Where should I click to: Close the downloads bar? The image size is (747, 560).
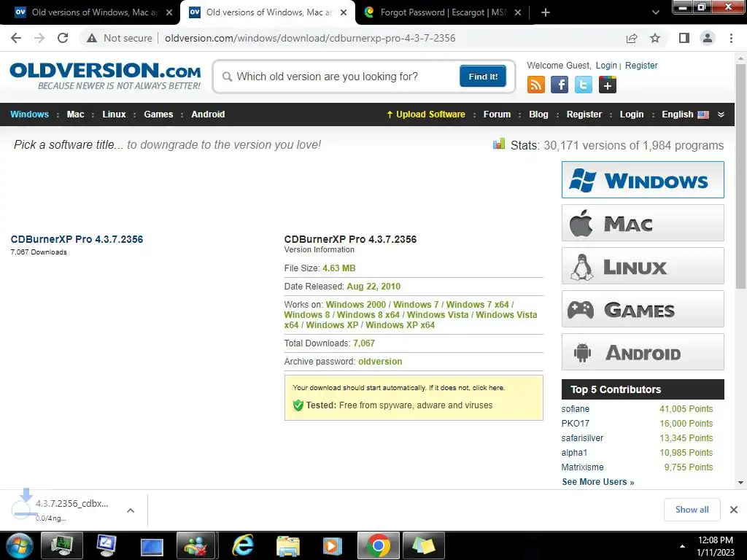(734, 510)
